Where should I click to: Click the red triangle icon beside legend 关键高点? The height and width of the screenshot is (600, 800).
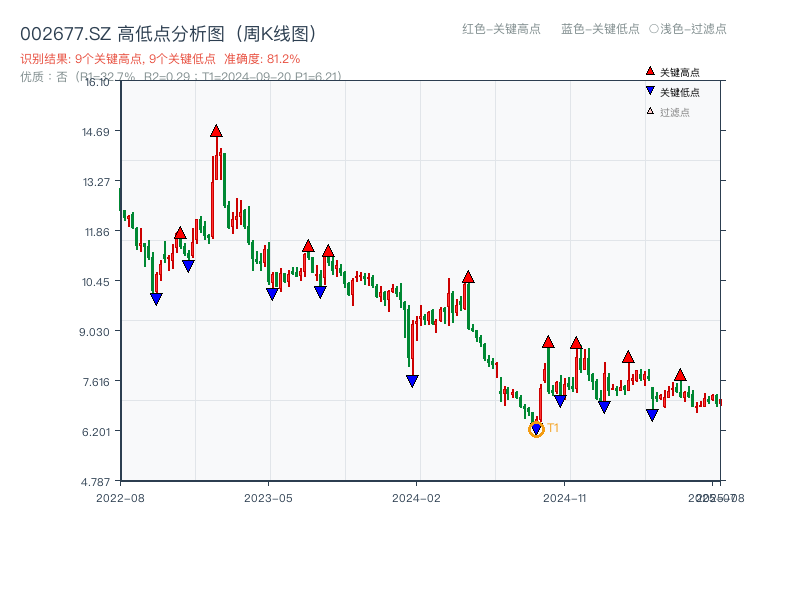click(x=650, y=71)
